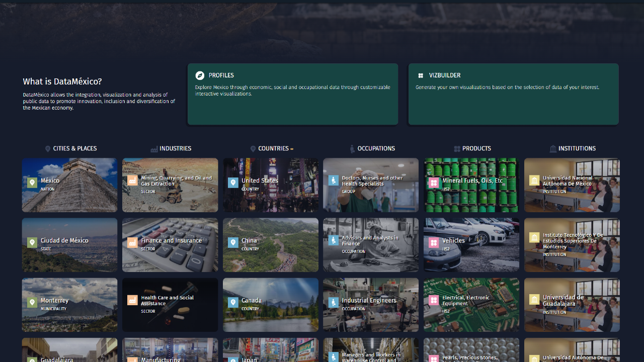The height and width of the screenshot is (362, 644).
Task: Click the pink product icon on Mineral Fuels card
Action: tap(434, 183)
